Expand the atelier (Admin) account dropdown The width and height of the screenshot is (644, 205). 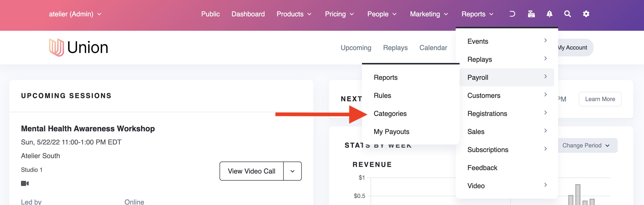click(x=75, y=14)
